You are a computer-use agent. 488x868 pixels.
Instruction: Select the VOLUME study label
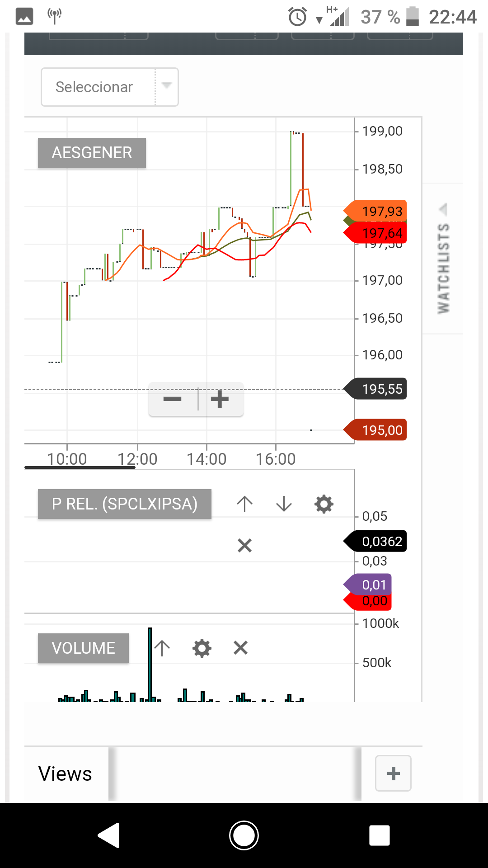click(x=83, y=648)
